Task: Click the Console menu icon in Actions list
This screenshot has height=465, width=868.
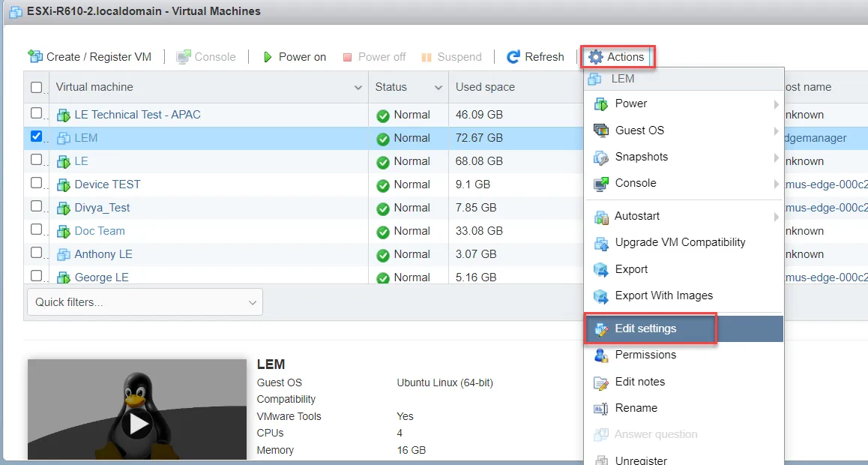Action: [x=600, y=183]
